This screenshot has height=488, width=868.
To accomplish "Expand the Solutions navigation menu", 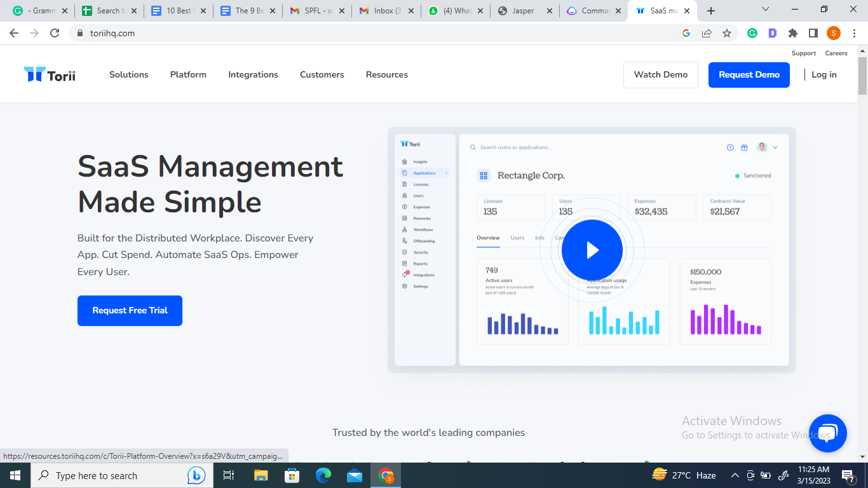I will click(x=128, y=75).
